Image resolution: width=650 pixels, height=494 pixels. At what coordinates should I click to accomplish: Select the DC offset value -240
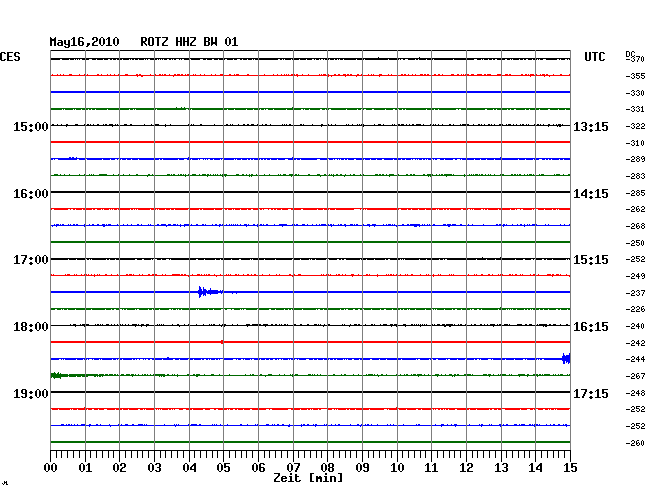635,326
